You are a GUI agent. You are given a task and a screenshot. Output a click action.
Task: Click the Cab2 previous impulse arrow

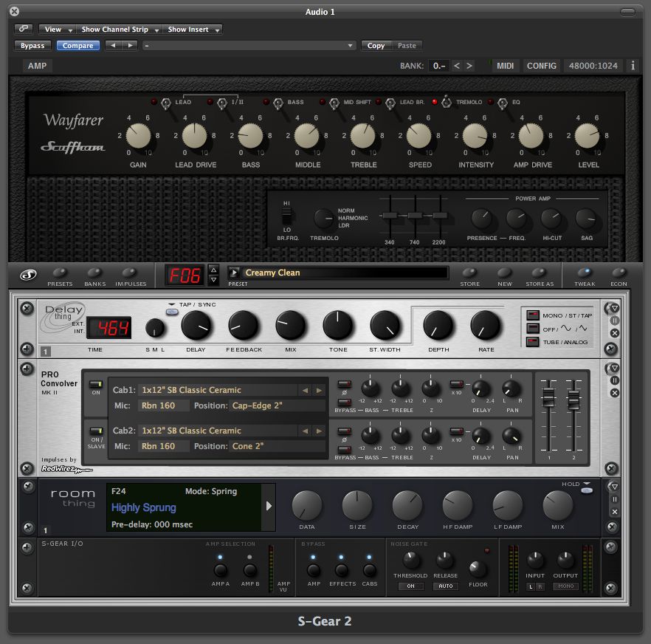[x=305, y=431]
